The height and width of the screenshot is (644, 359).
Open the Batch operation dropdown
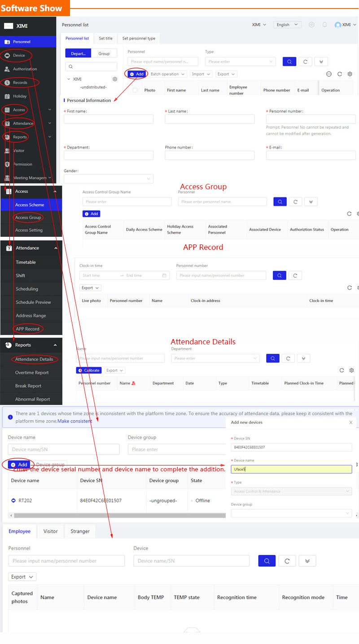tap(168, 74)
